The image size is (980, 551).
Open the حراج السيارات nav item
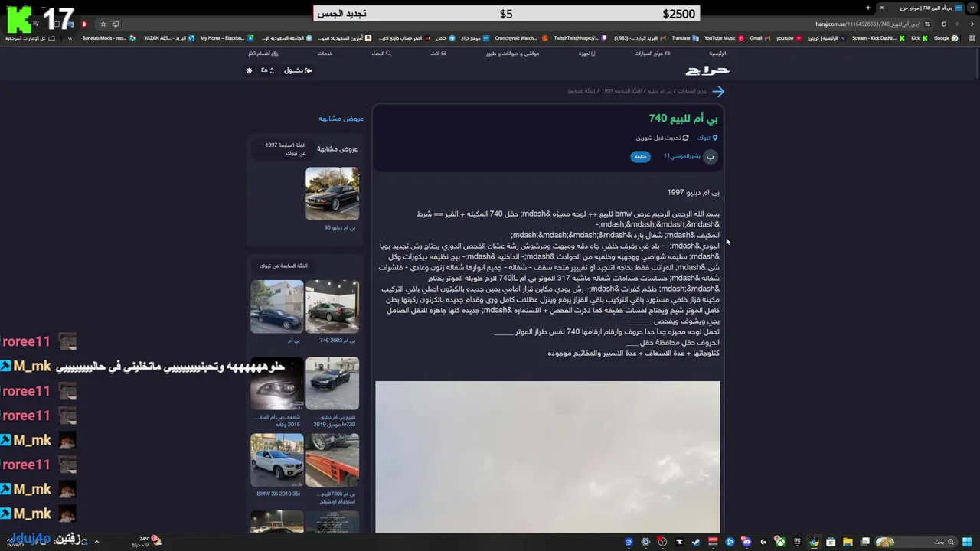(652, 54)
